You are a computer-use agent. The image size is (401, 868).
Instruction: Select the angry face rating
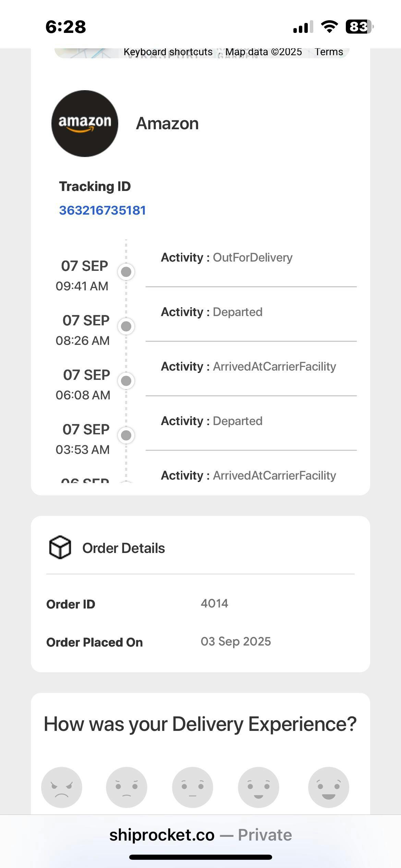[62, 787]
